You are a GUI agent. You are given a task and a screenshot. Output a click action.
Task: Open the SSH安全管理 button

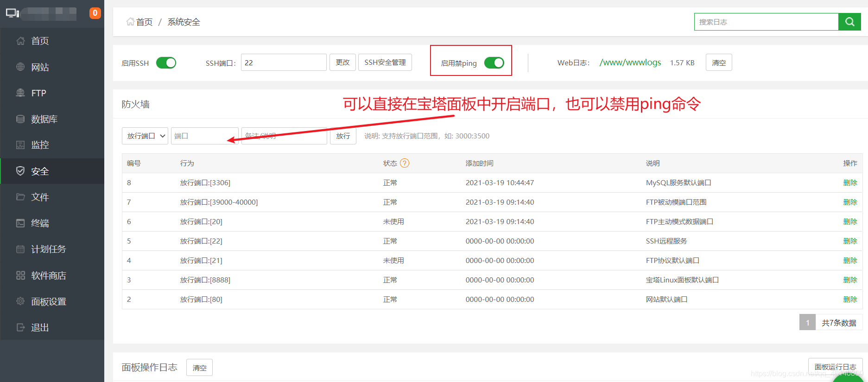point(385,62)
